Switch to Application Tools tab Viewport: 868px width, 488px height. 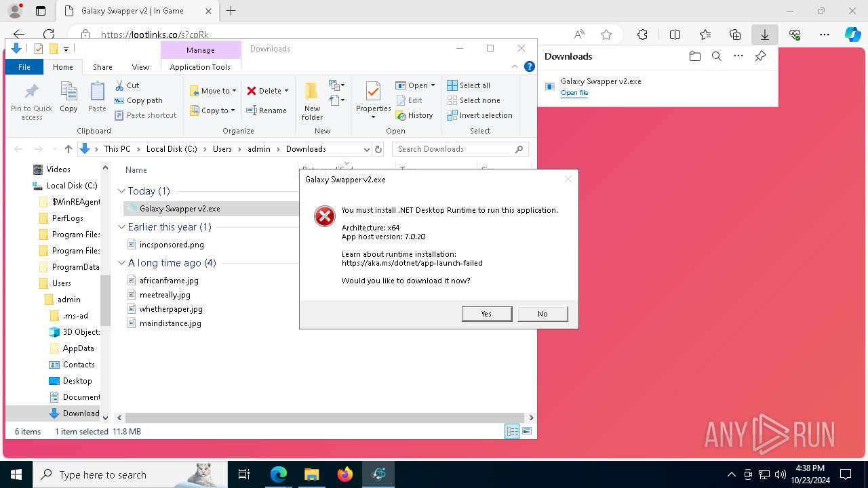coord(200,67)
